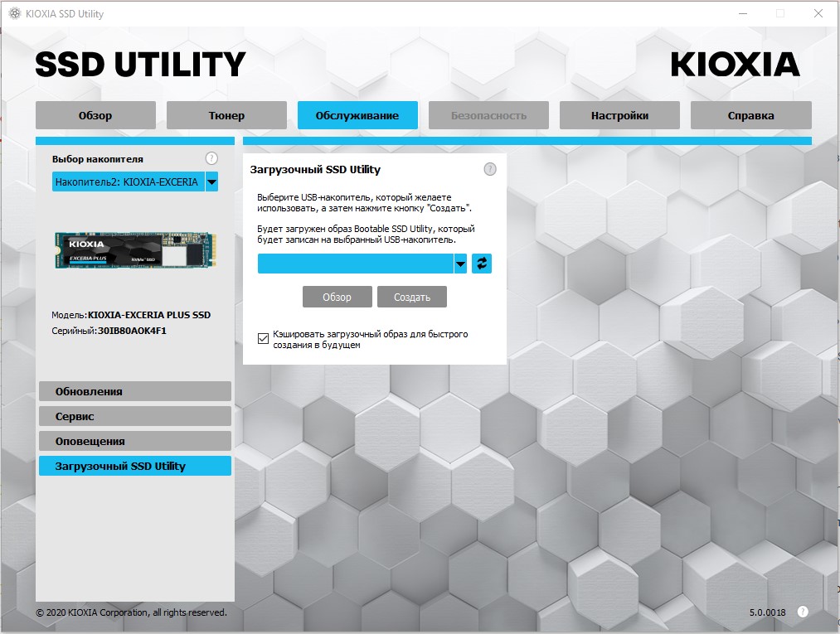Screen dimensions: 840x634
Task: Select the Обслуживание tab
Action: pyautogui.click(x=357, y=115)
